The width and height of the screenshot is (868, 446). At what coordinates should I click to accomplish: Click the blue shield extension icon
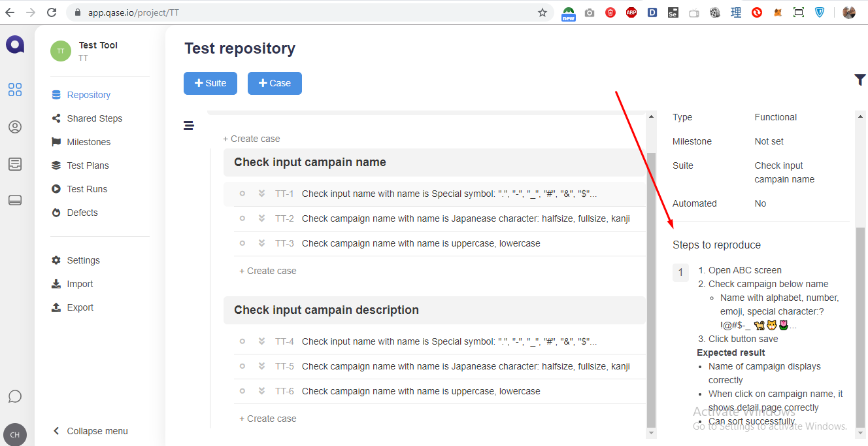[820, 12]
